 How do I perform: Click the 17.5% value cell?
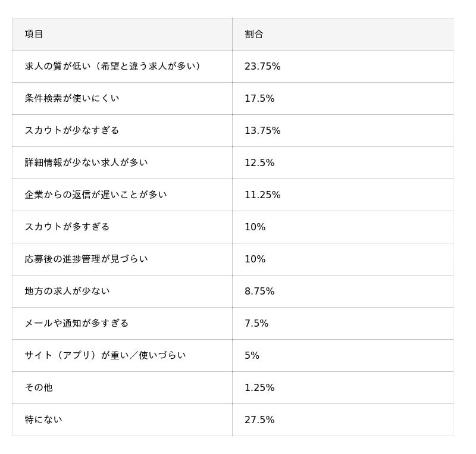[x=259, y=98]
